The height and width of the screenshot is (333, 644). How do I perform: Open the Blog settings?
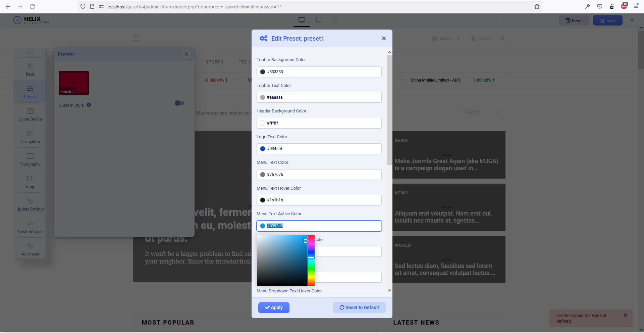30,182
